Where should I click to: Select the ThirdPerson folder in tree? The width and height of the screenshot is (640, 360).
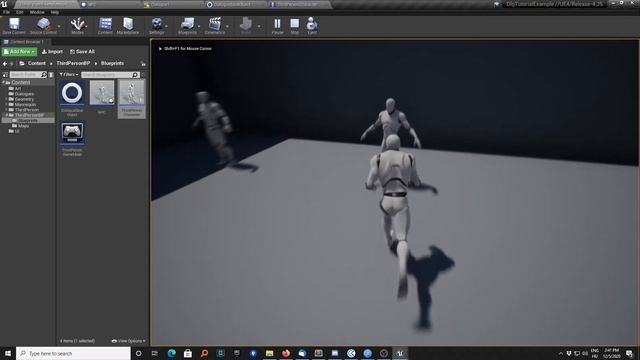(27, 110)
